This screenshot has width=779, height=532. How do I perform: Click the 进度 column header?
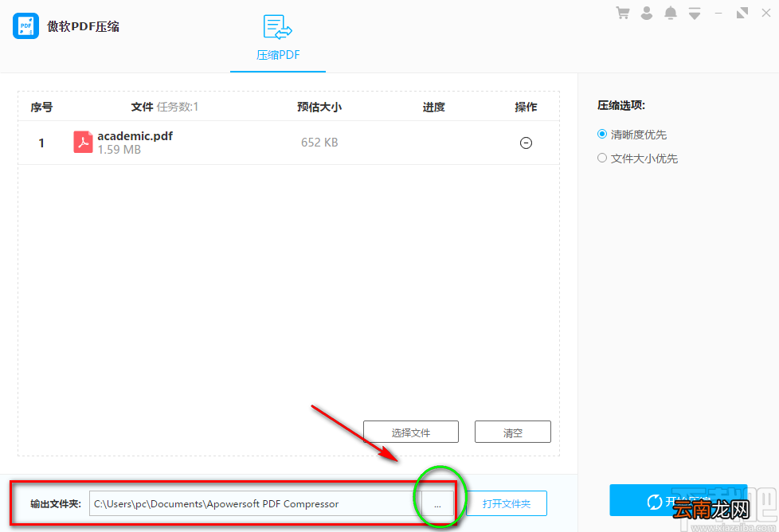[x=434, y=107]
